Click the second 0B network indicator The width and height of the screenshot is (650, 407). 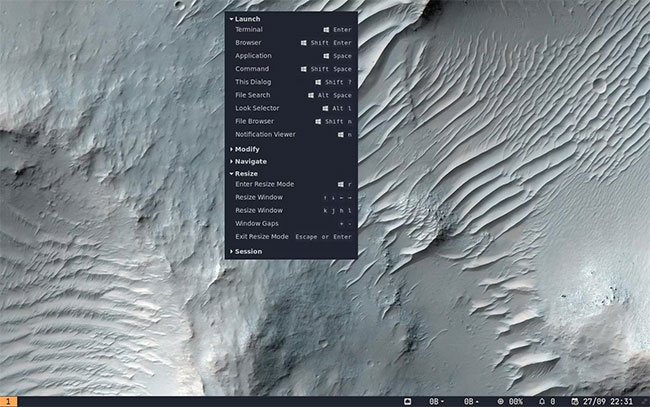471,402
